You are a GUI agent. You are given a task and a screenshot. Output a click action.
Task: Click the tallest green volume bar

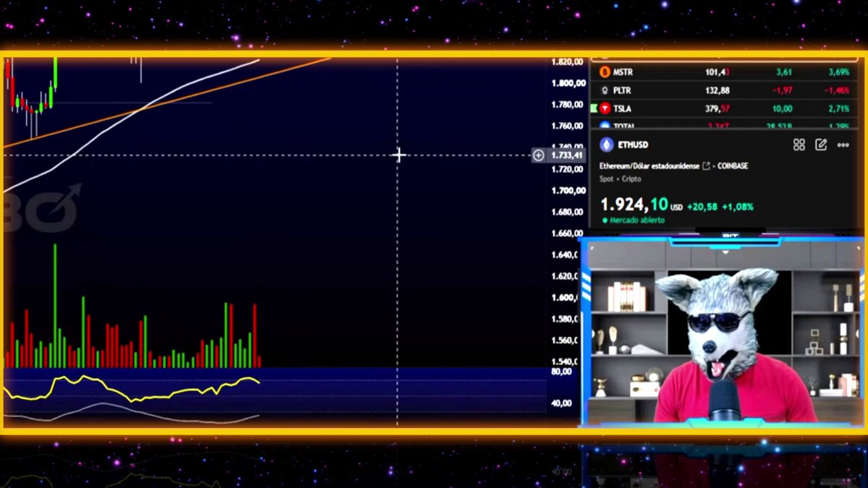[54, 306]
